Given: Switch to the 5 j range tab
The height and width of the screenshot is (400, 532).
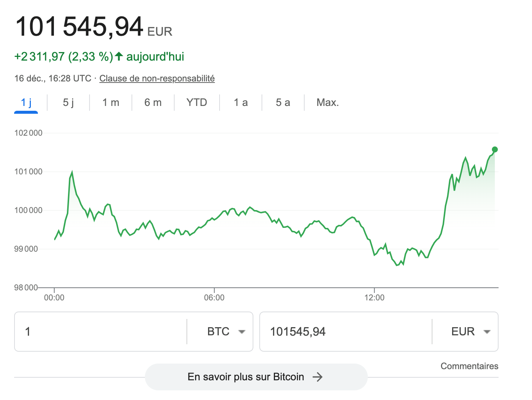Looking at the screenshot, I should [x=68, y=103].
